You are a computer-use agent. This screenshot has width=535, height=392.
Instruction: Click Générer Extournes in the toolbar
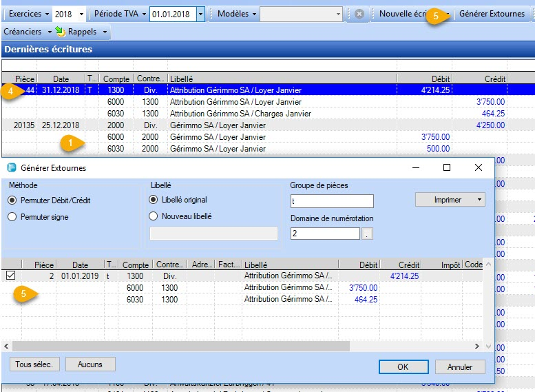pos(492,14)
